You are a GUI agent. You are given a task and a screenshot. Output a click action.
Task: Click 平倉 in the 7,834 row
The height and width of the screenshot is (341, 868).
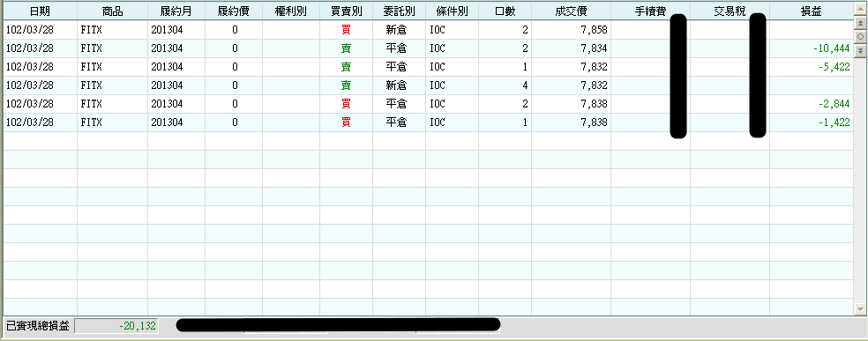[x=396, y=48]
